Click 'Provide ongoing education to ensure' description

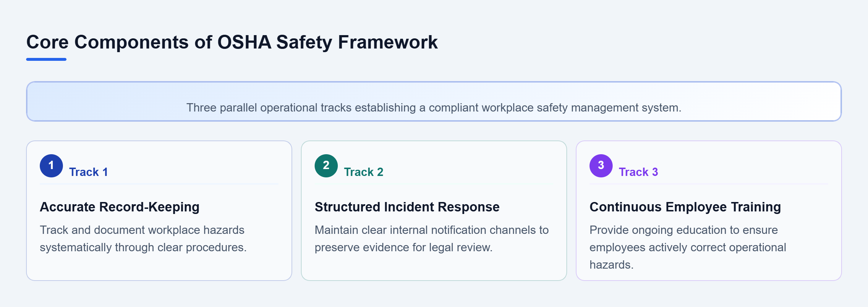[688, 247]
